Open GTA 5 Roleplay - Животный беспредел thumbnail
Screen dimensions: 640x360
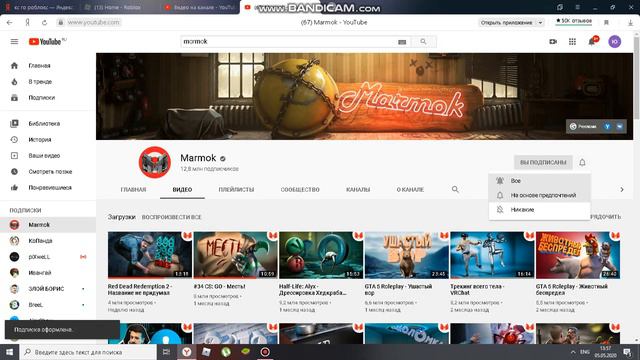click(578, 256)
